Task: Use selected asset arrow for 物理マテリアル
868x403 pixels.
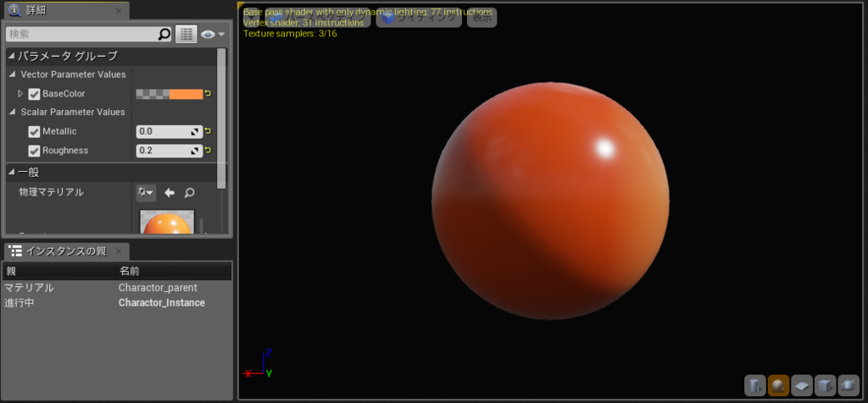Action: coord(170,193)
